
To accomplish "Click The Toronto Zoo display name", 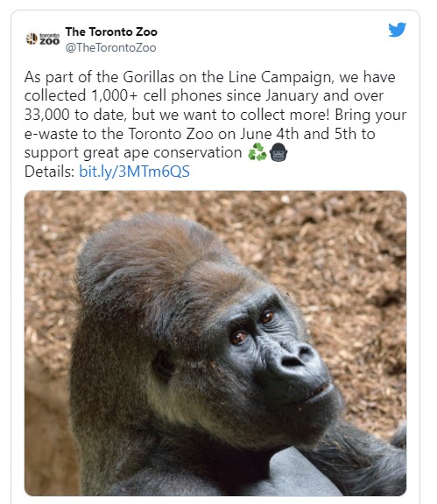I will pos(111,31).
